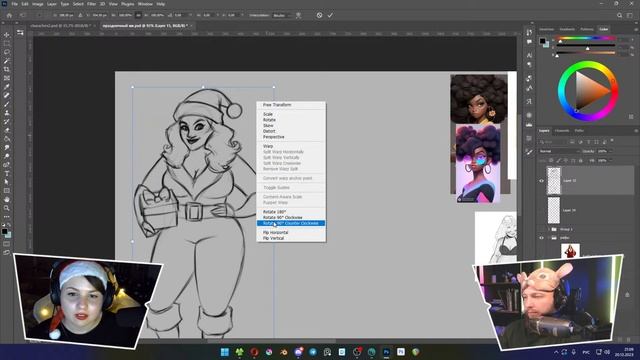Click the color wheel triangle picker
The width and height of the screenshot is (640, 360).
coord(592,91)
